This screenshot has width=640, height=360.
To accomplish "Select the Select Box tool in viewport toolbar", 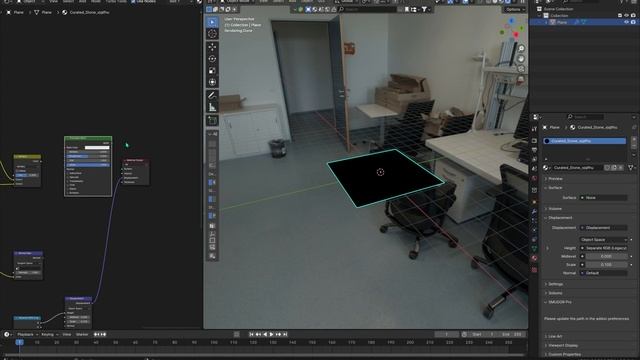I will click(x=212, y=22).
